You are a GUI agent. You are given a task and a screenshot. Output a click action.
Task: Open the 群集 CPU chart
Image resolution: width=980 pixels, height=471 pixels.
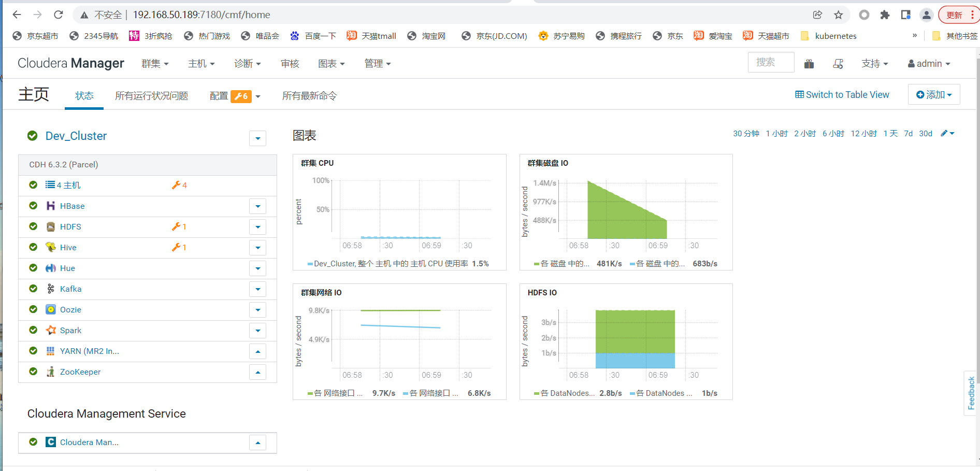click(399, 212)
